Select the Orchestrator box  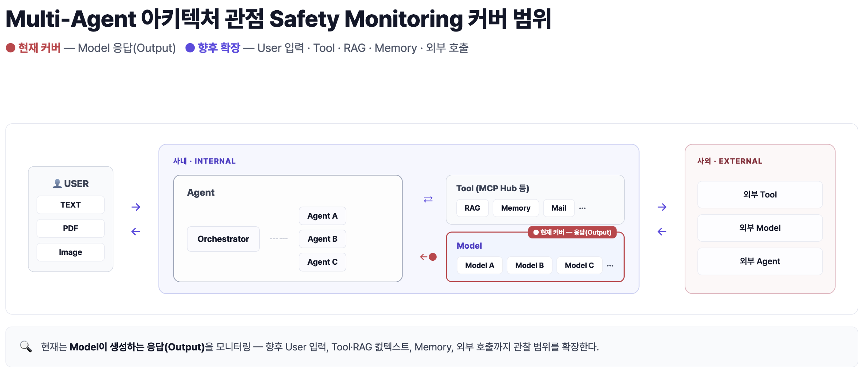click(x=223, y=239)
